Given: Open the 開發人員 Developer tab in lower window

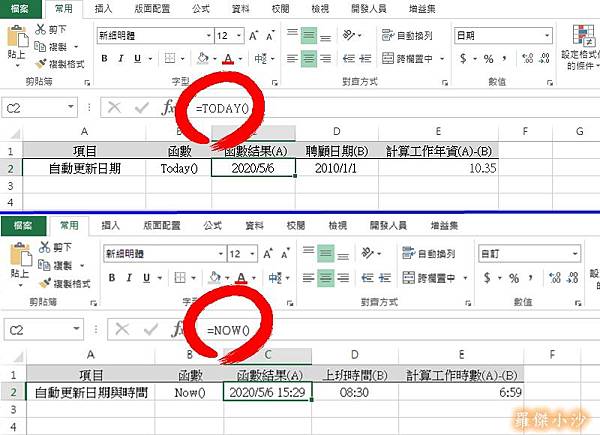Looking at the screenshot, I should click(388, 225).
